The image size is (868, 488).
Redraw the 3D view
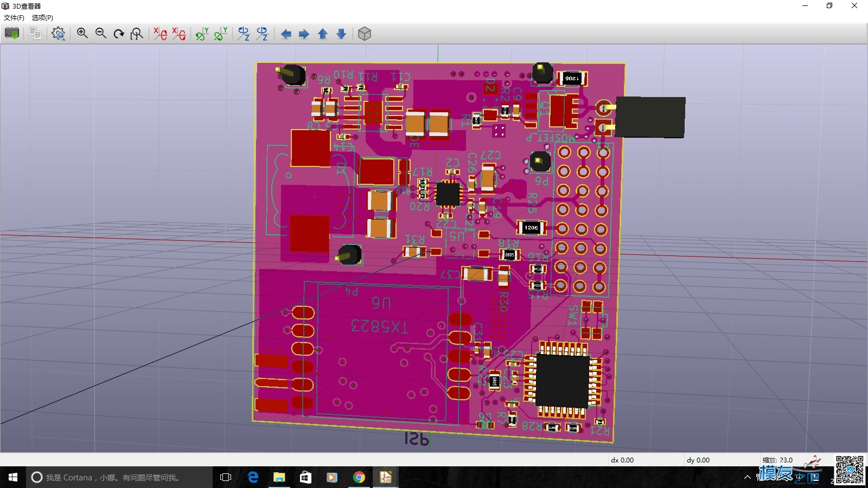point(119,34)
